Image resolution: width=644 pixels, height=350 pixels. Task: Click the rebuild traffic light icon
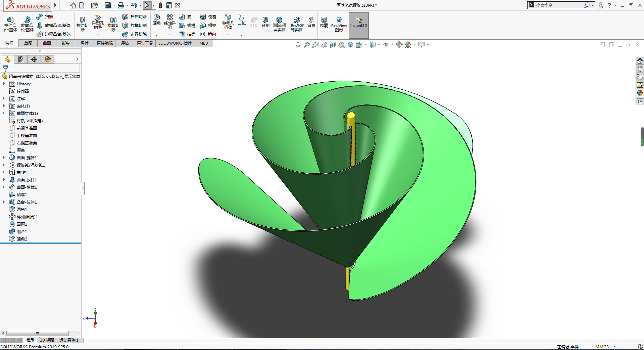click(160, 5)
